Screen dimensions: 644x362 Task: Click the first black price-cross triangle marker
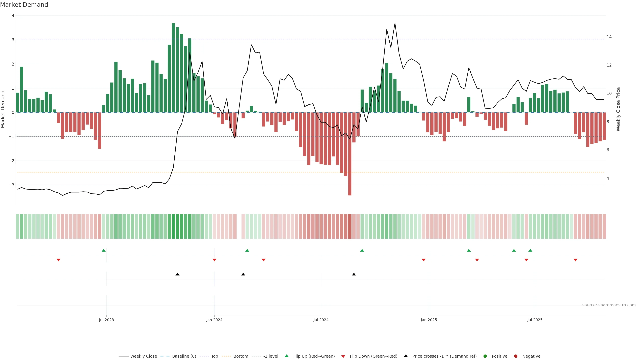177,274
